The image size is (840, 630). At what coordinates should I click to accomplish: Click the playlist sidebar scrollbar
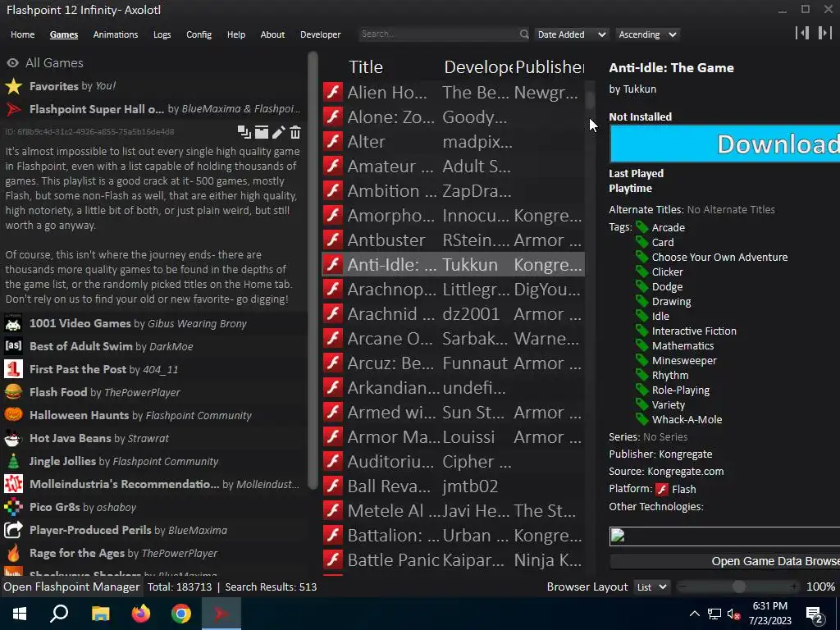(x=313, y=271)
